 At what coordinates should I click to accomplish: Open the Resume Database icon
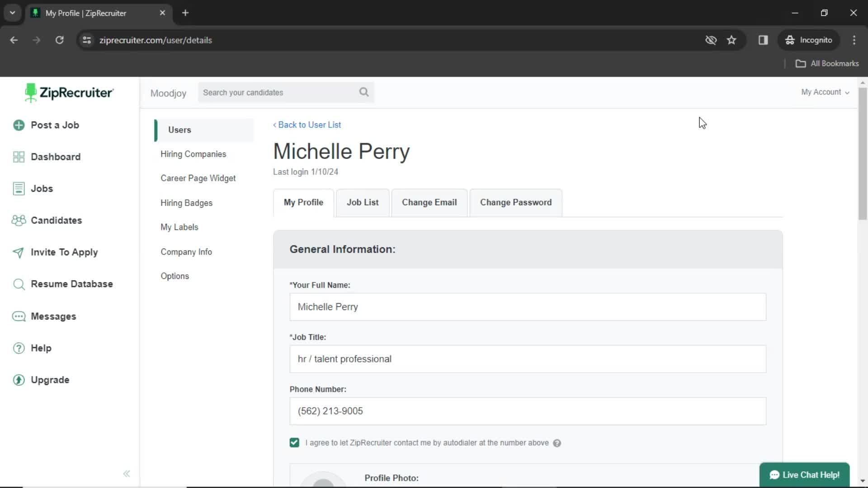[19, 284]
